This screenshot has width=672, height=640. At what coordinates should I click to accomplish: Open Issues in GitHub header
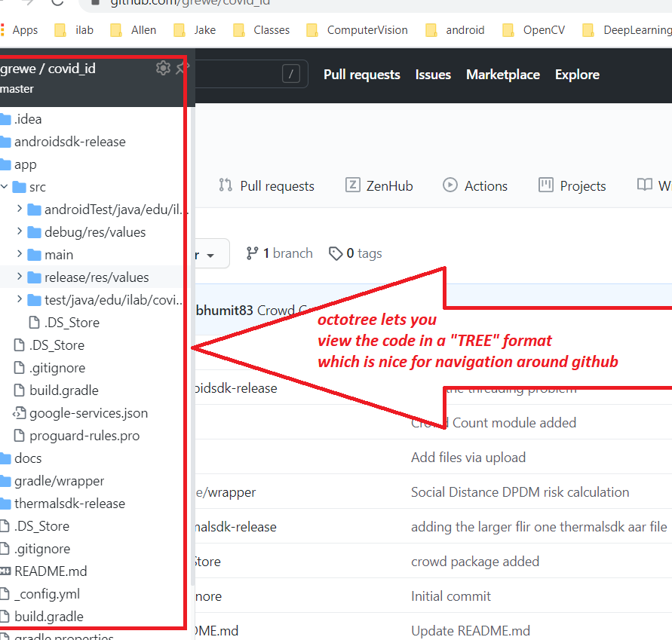point(433,75)
